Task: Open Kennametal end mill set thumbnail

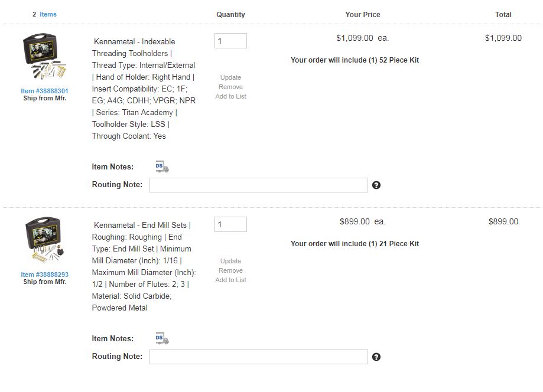Action: point(44,241)
